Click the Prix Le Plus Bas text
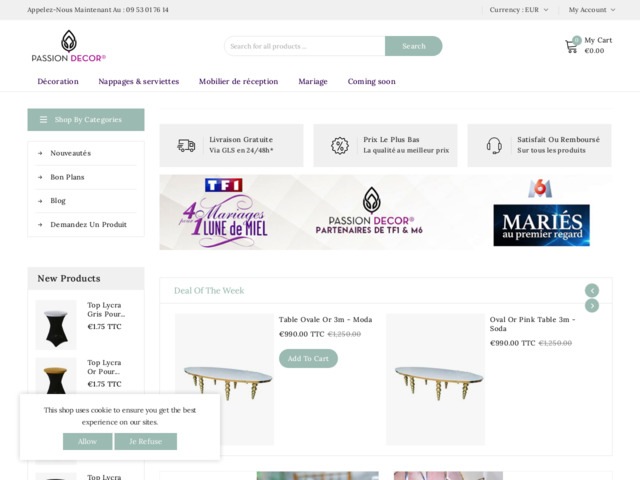The width and height of the screenshot is (640, 480). click(x=391, y=140)
